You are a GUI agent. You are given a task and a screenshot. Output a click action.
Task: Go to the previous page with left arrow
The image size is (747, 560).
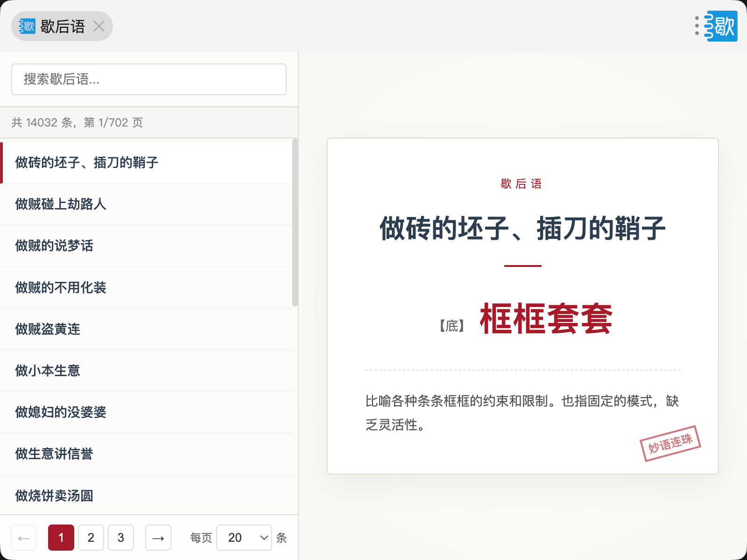24,538
